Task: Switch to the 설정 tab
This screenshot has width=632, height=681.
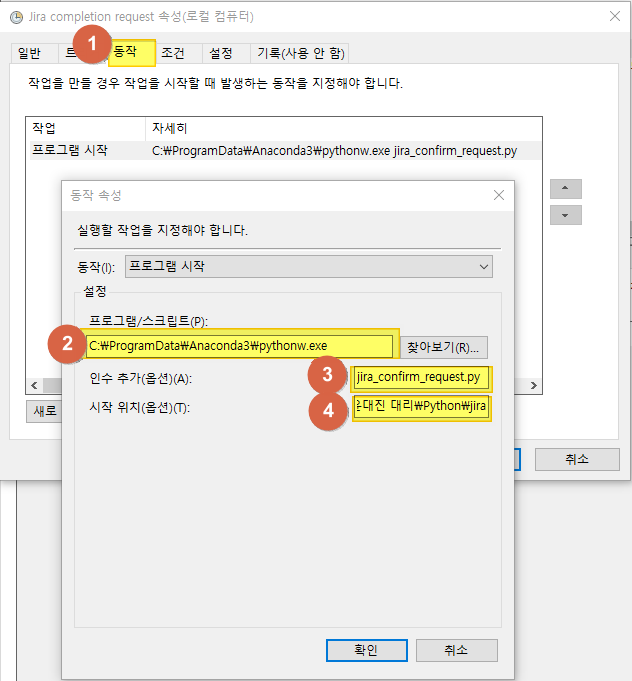Action: click(x=226, y=53)
